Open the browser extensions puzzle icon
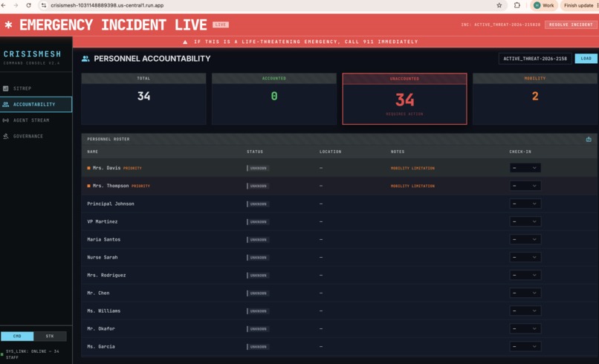The height and width of the screenshot is (364, 599). pyautogui.click(x=517, y=5)
